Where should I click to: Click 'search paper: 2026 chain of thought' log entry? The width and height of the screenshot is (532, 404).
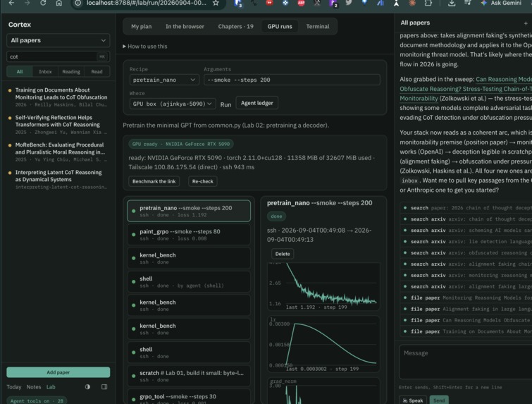coord(466,208)
